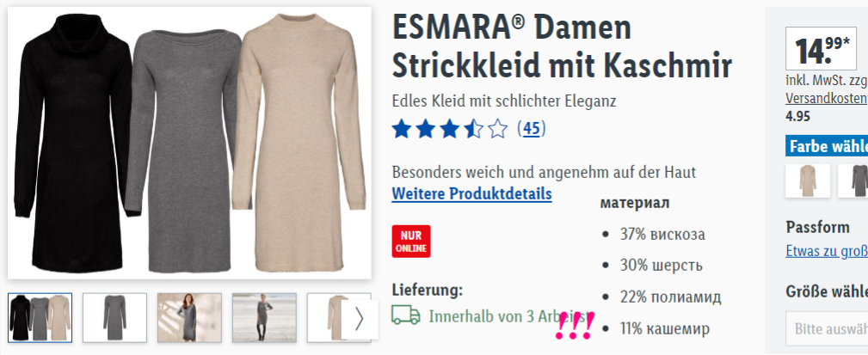Open the Größe wählen size dropdown
The height and width of the screenshot is (355, 868).
827,328
